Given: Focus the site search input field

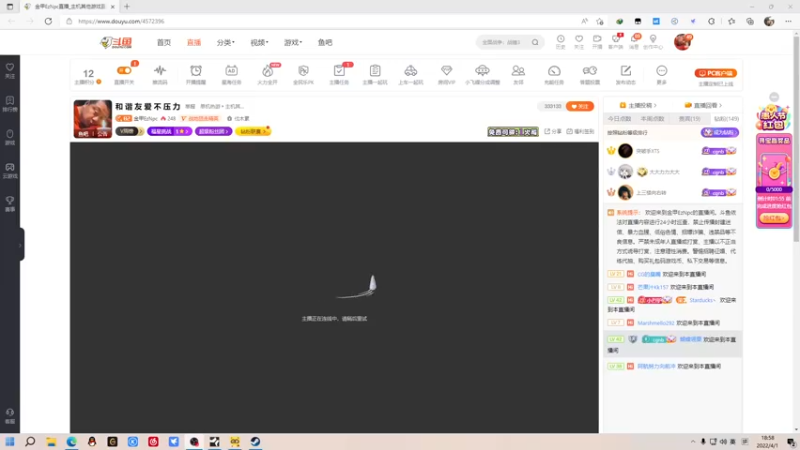Looking at the screenshot, I should point(503,42).
